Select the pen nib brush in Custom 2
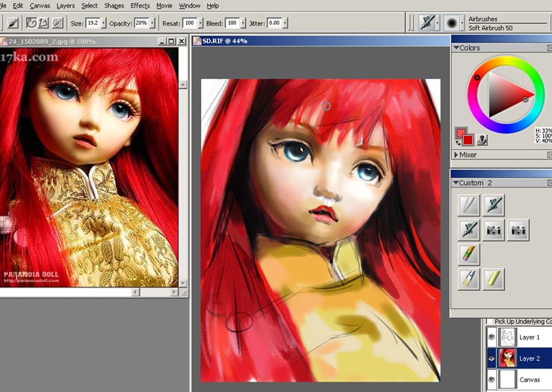The height and width of the screenshot is (392, 552). [x=468, y=205]
